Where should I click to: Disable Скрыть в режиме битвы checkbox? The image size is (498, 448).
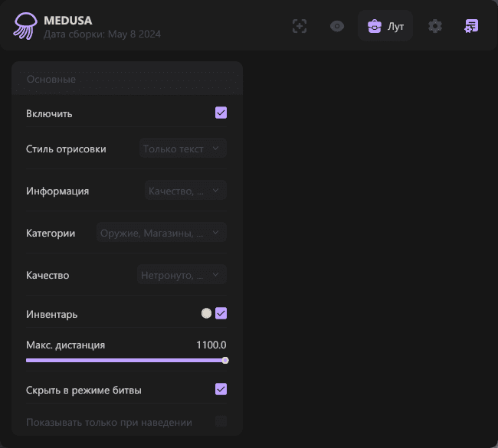click(x=221, y=390)
